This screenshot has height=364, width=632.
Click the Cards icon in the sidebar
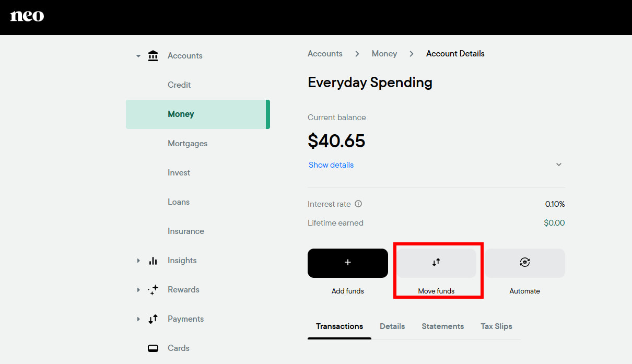(153, 348)
